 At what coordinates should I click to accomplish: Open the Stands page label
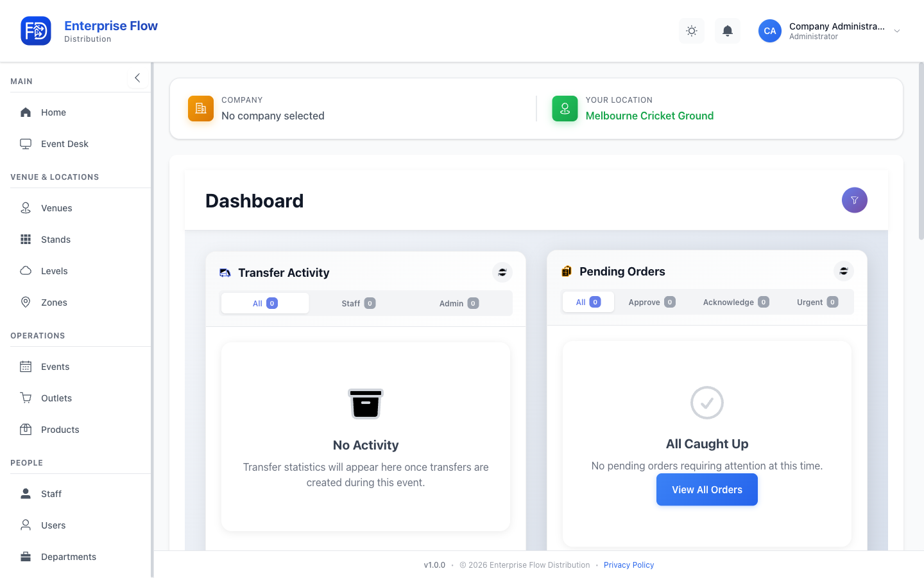tap(56, 240)
